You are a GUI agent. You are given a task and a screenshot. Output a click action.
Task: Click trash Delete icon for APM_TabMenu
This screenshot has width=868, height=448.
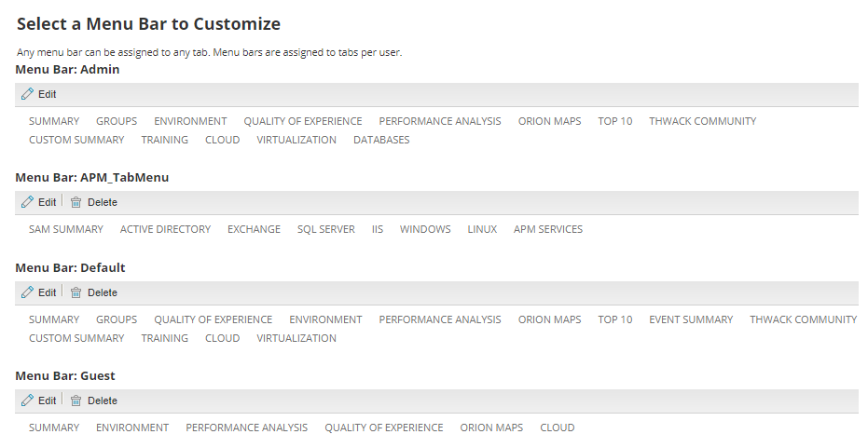76,202
